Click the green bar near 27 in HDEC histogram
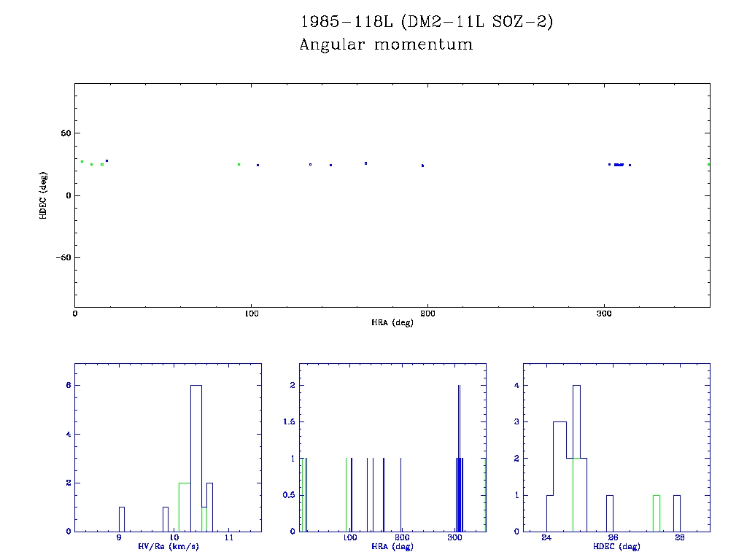The width and height of the screenshot is (747, 560). [657, 513]
